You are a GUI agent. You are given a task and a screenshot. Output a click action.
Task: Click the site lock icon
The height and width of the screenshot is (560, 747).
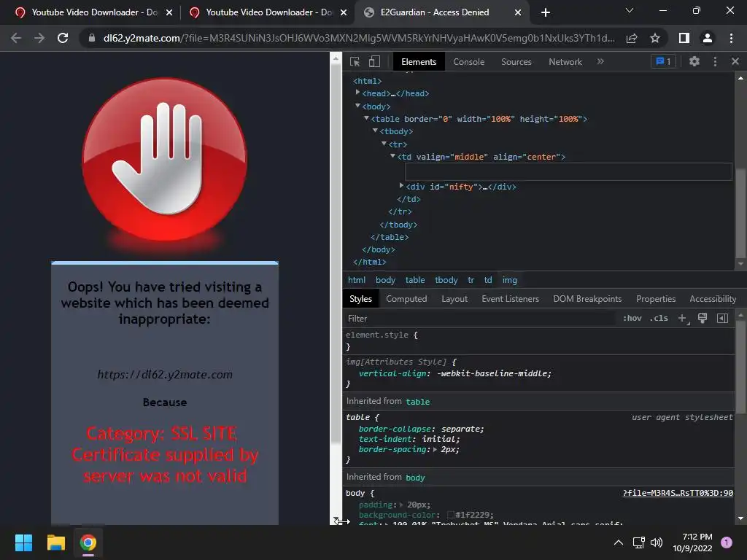(92, 38)
